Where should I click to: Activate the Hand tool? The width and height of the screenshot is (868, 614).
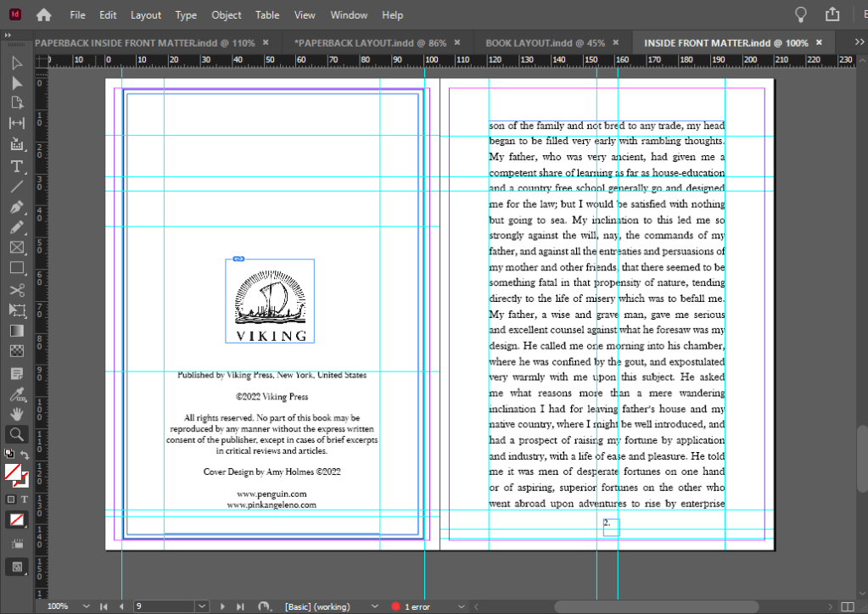[x=16, y=413]
